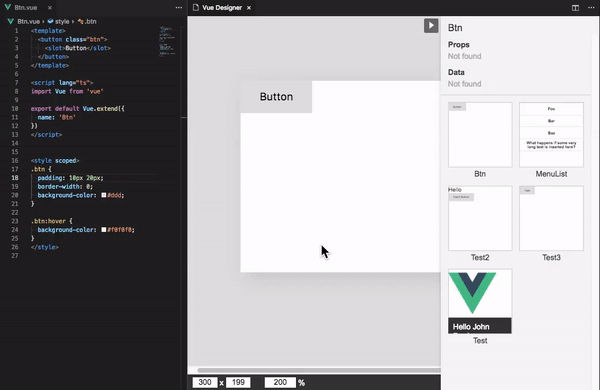
Task: Click the Data heading
Action: point(456,72)
